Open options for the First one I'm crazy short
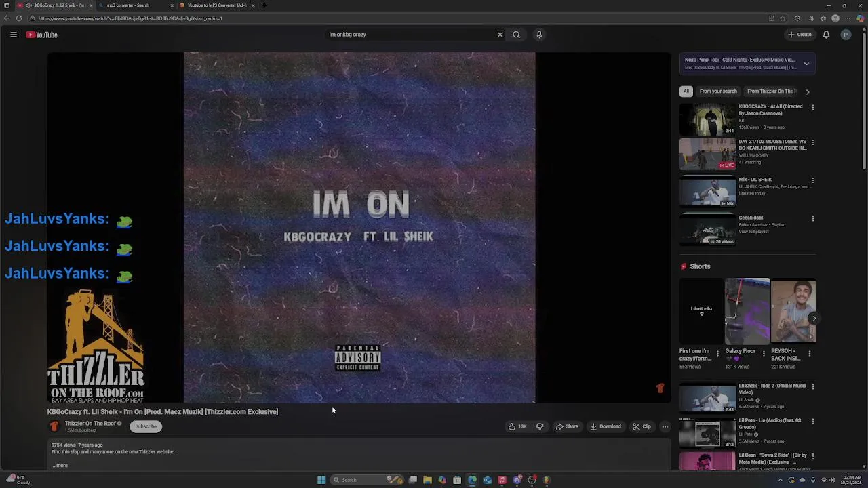Image resolution: width=868 pixels, height=488 pixels. tap(717, 354)
